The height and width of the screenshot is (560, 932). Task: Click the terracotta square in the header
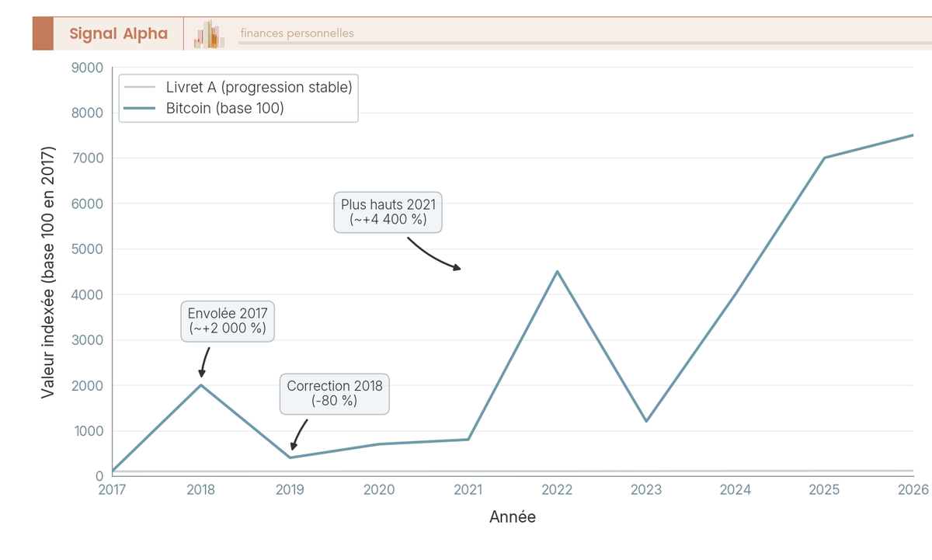(x=43, y=33)
